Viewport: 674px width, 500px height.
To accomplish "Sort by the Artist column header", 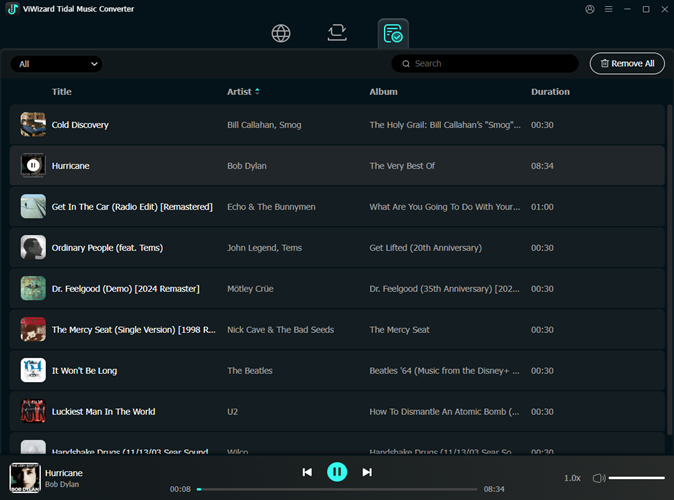I will click(239, 92).
